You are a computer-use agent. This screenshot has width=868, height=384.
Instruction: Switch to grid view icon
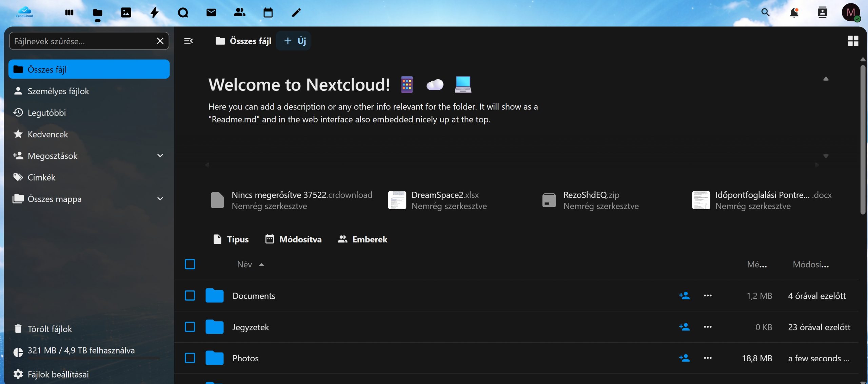coord(853,41)
